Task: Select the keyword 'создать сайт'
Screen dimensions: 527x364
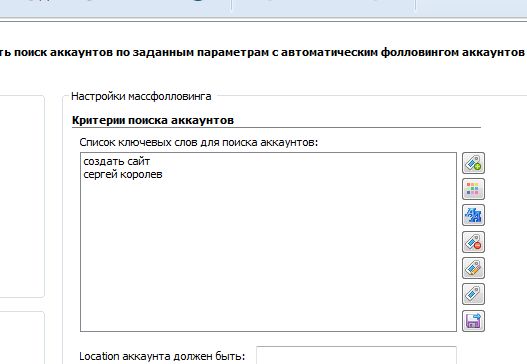Action: [117, 161]
